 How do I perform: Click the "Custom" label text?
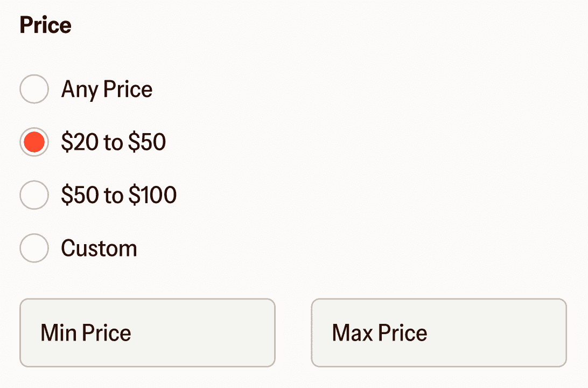[100, 248]
